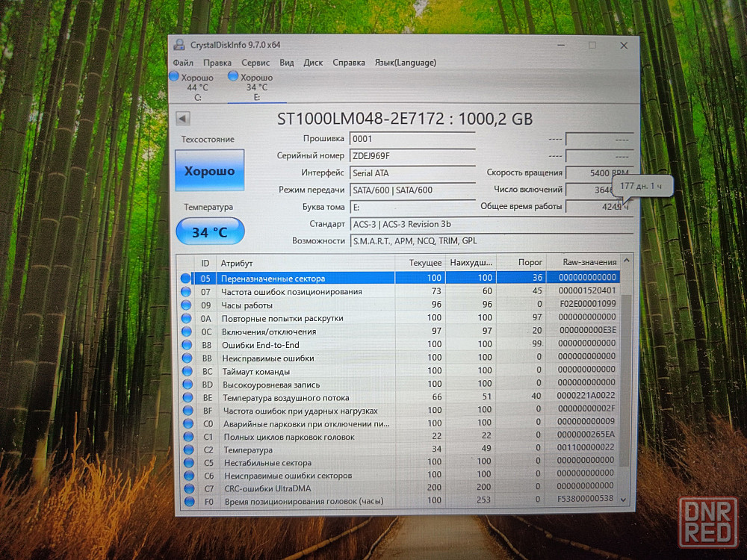
Task: Click the Возможности field S.M.A.R.T., APM
Action: (x=492, y=241)
